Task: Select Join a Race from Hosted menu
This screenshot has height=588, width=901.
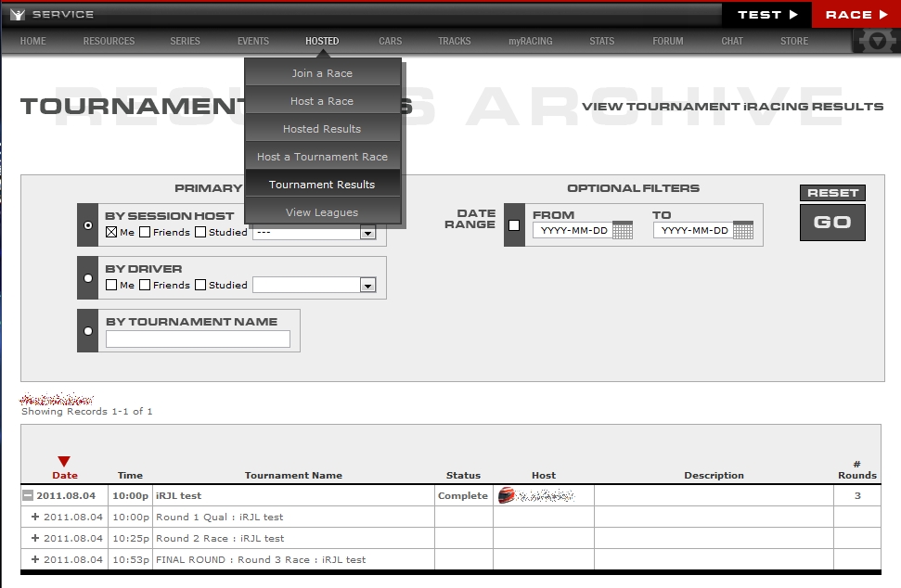Action: [x=322, y=73]
